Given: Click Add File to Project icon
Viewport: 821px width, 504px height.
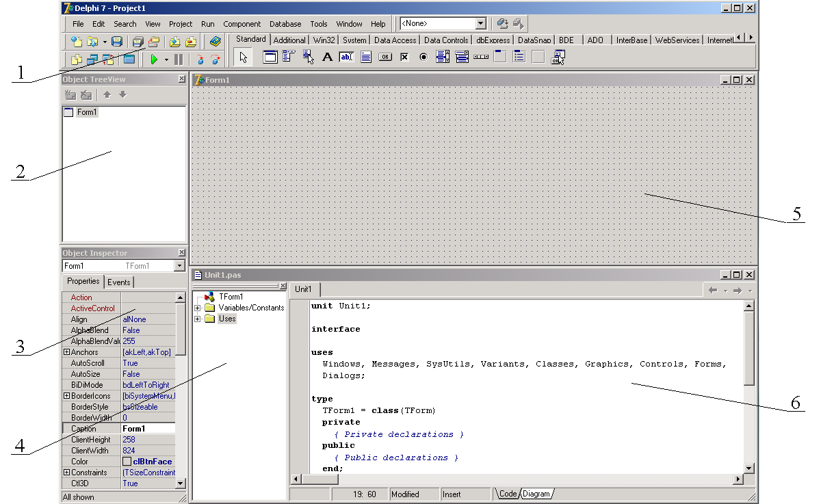Looking at the screenshot, I should tap(174, 42).
